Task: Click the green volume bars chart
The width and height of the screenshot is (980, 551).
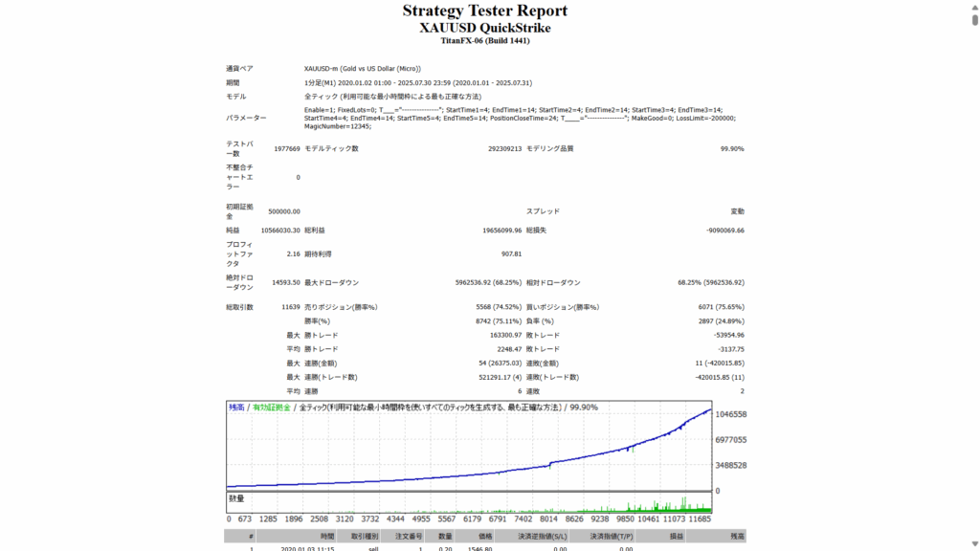Action: pyautogui.click(x=469, y=502)
